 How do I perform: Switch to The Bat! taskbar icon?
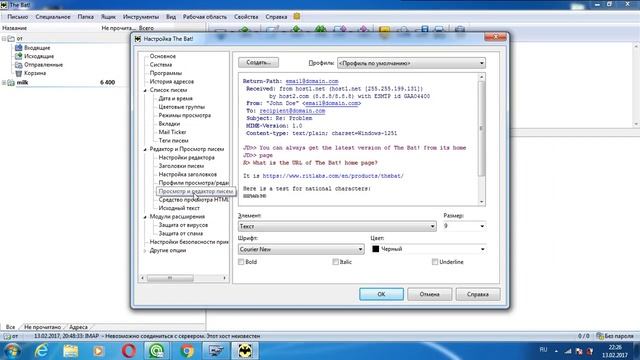[x=245, y=351]
